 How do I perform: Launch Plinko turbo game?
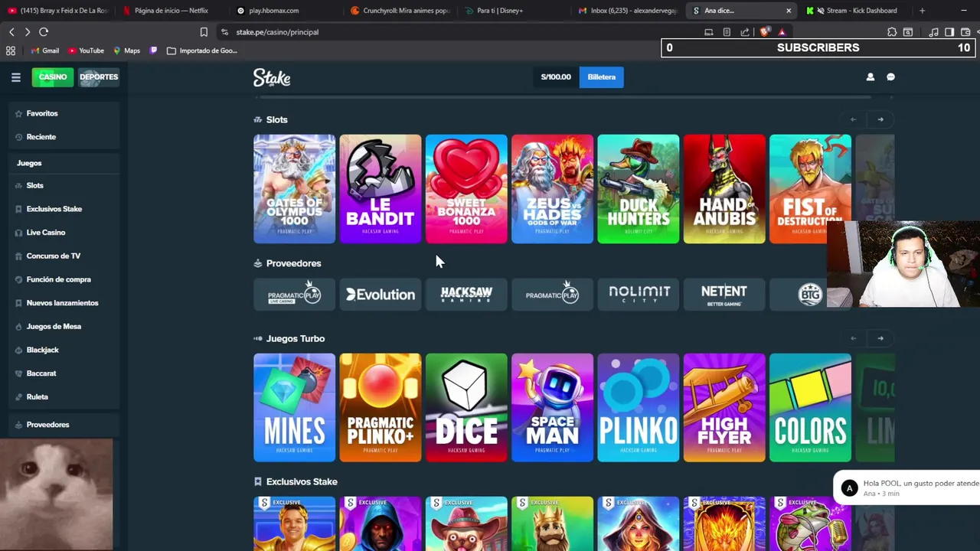click(639, 408)
